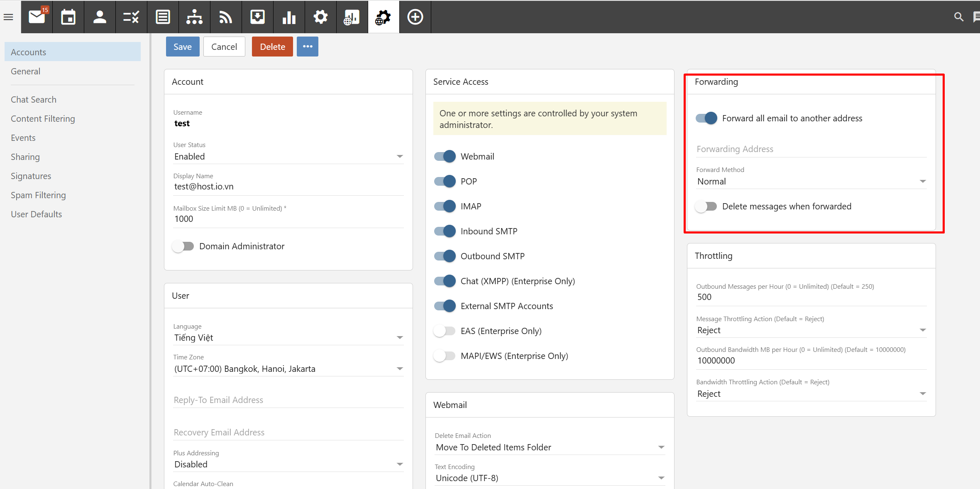Open Language dropdown showing Tiếng Việt
The width and height of the screenshot is (980, 489).
pos(288,338)
